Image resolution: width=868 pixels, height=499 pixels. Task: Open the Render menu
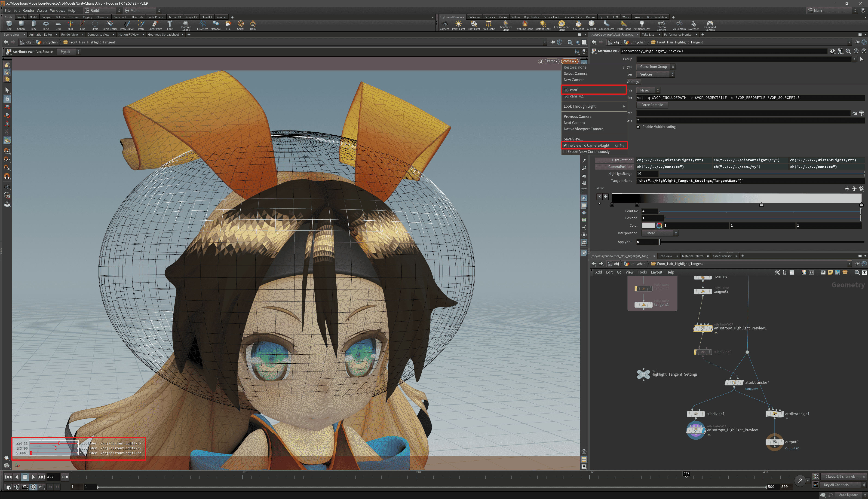(x=28, y=10)
